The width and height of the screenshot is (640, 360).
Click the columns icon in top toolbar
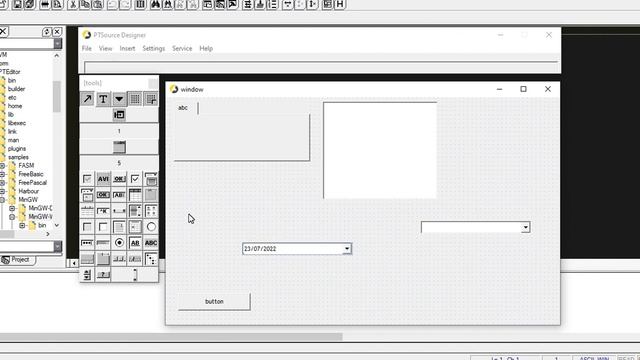(x=140, y=4)
